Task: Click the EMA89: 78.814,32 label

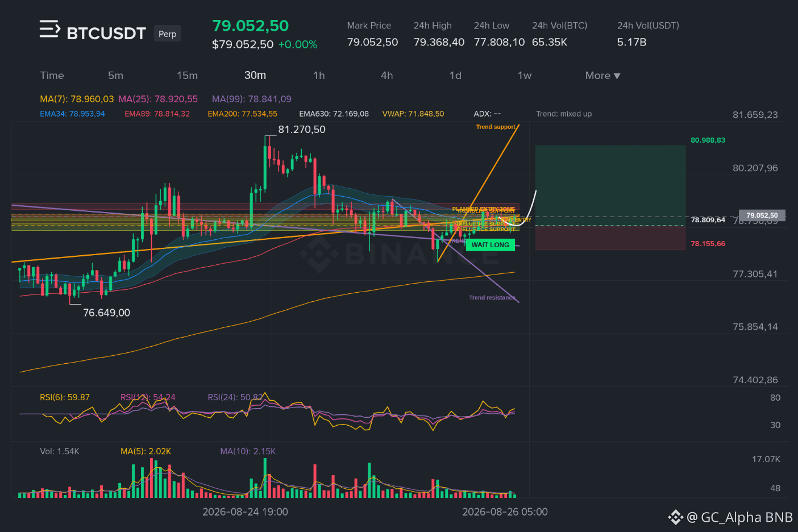Action: (x=157, y=114)
